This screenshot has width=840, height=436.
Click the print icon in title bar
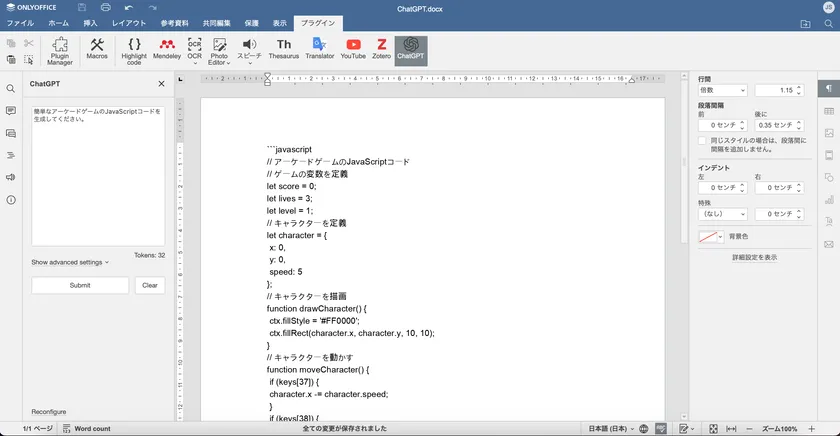coord(105,7)
